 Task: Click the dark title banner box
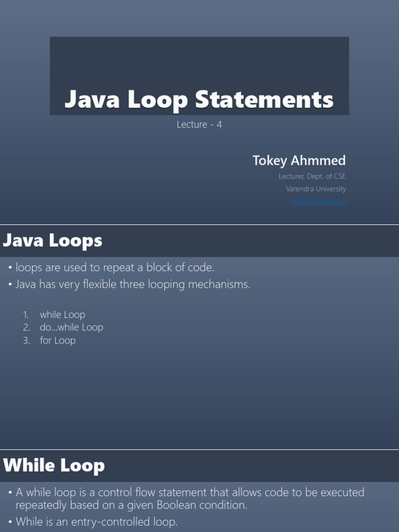point(199,57)
